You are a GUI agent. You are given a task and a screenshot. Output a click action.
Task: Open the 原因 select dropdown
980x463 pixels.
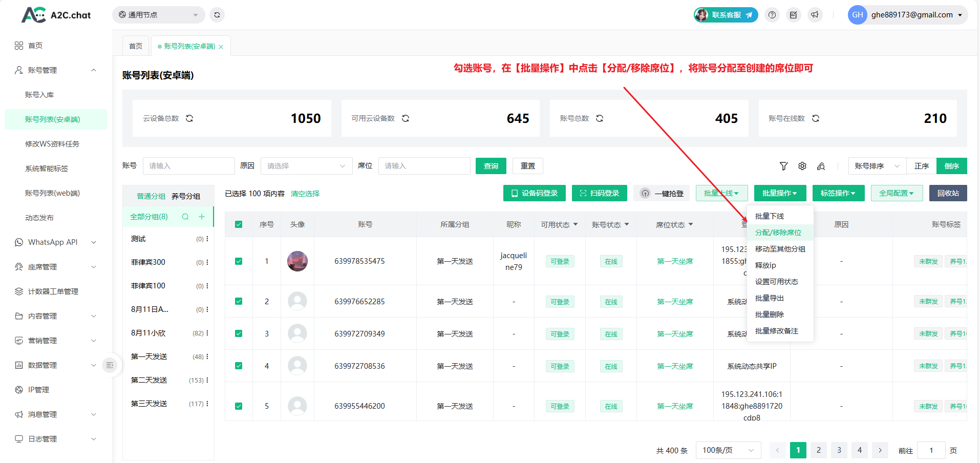coord(306,166)
